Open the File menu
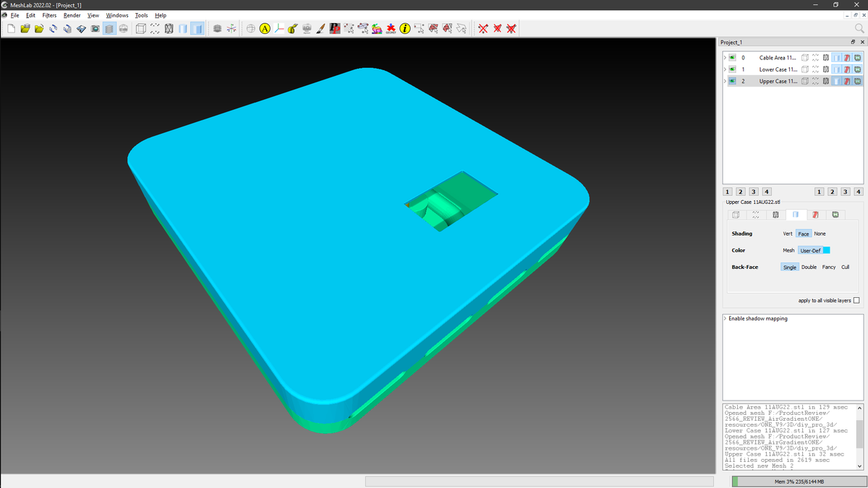 click(14, 15)
